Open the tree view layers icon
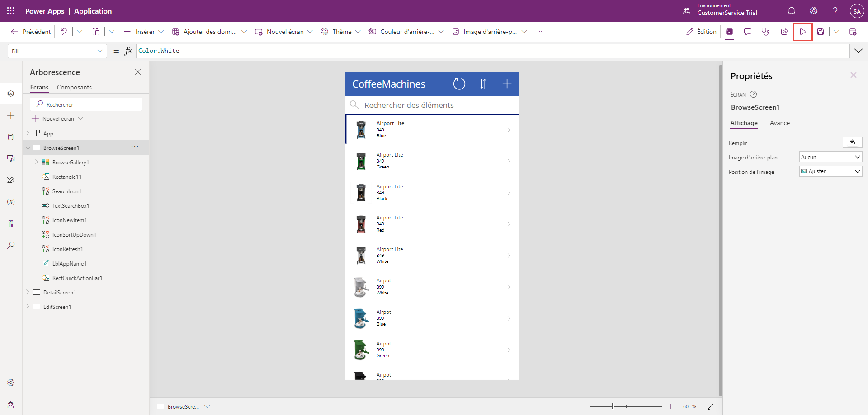Viewport: 868px width, 415px height. pos(11,93)
